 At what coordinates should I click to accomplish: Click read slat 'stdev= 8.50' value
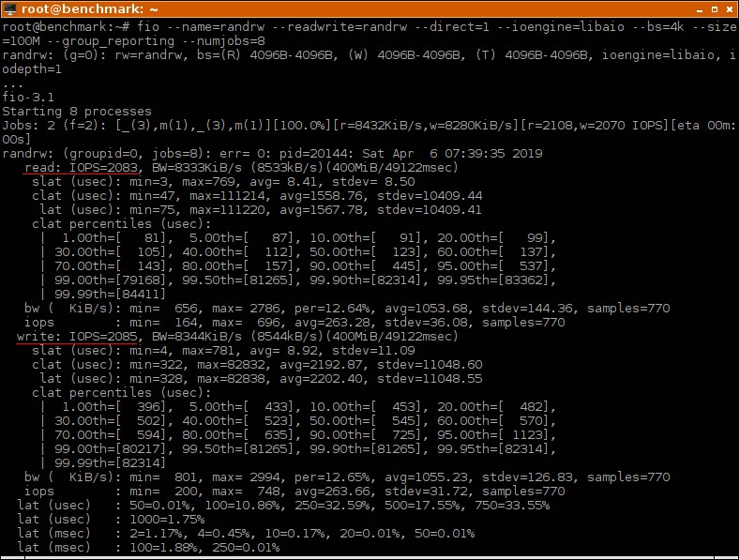tap(373, 182)
